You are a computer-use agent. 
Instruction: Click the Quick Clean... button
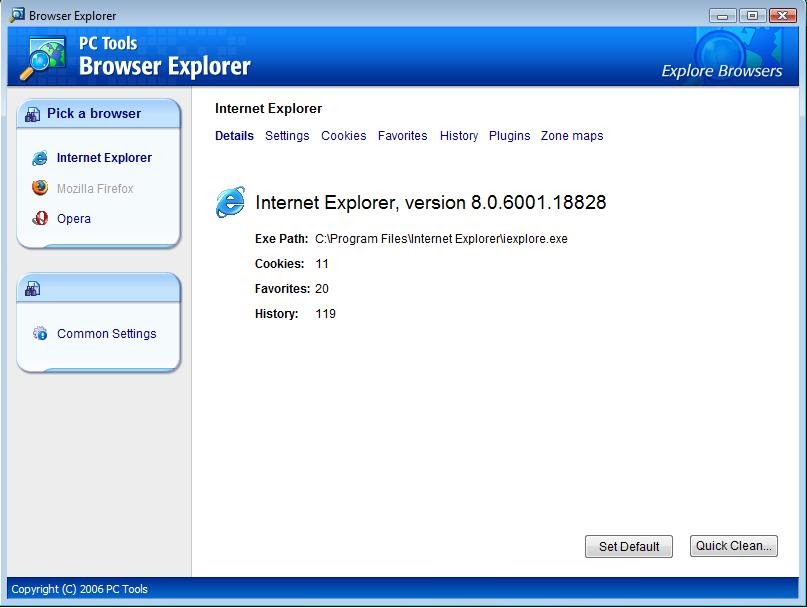pyautogui.click(x=733, y=546)
